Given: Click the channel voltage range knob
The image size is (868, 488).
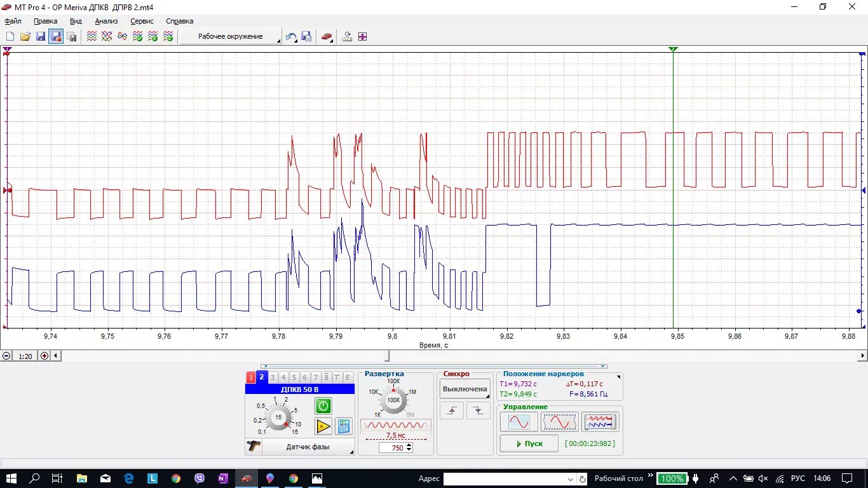Looking at the screenshot, I should [x=278, y=417].
